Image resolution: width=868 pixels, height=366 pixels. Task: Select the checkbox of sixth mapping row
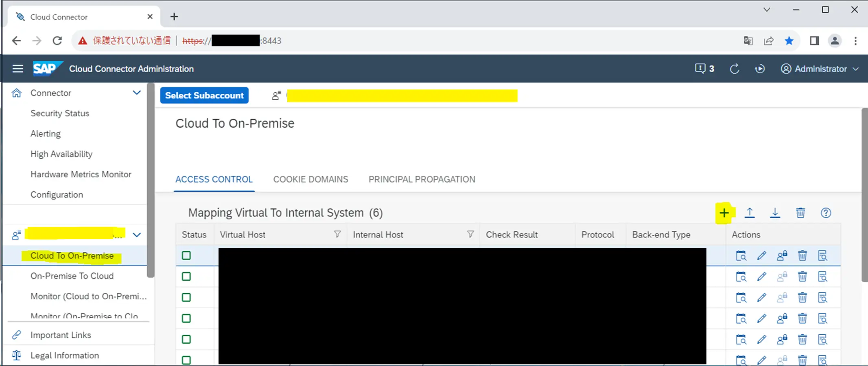tap(186, 360)
